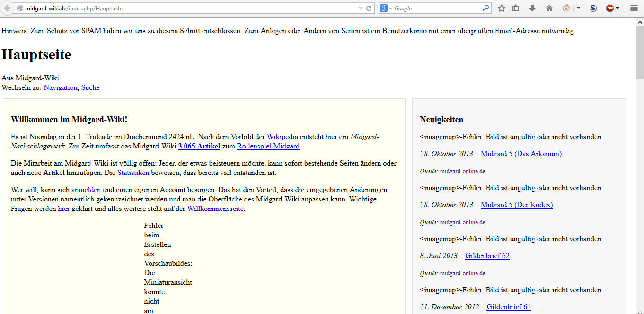Open the Google search engine selector
The width and height of the screenshot is (644, 314).
[386, 8]
